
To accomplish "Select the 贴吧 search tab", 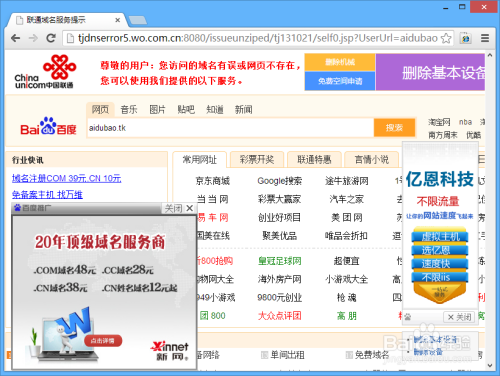I will click(186, 109).
